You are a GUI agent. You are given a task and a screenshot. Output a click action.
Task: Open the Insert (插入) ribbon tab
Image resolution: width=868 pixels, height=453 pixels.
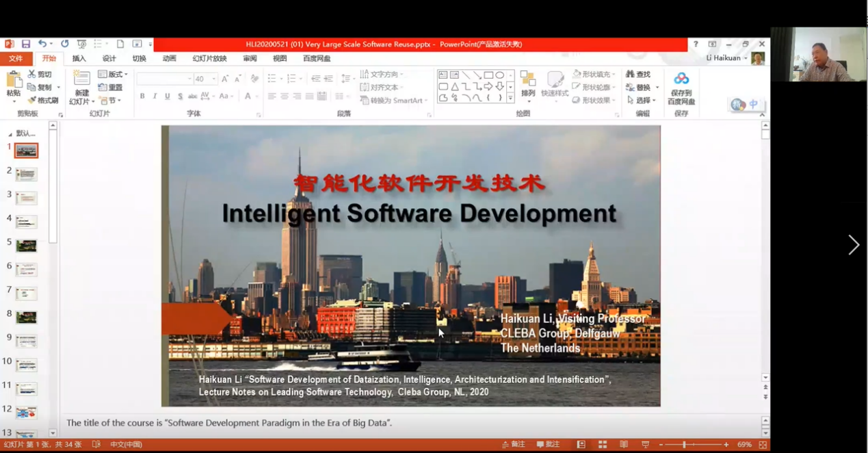[79, 59]
